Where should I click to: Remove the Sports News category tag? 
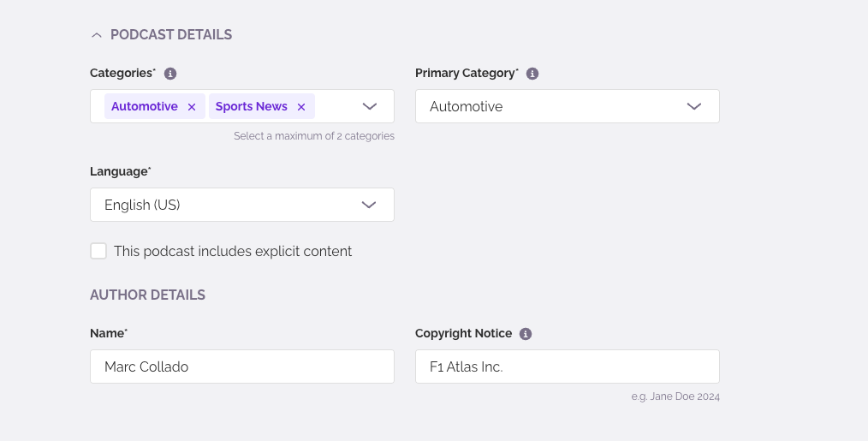[x=301, y=107]
